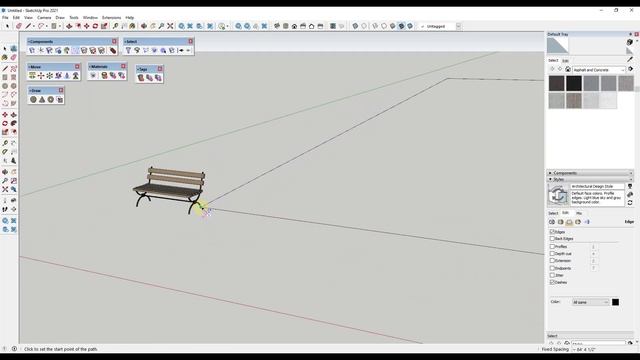Select the Line tool in the left toolbar
The height and width of the screenshot is (360, 640).
coord(5,69)
